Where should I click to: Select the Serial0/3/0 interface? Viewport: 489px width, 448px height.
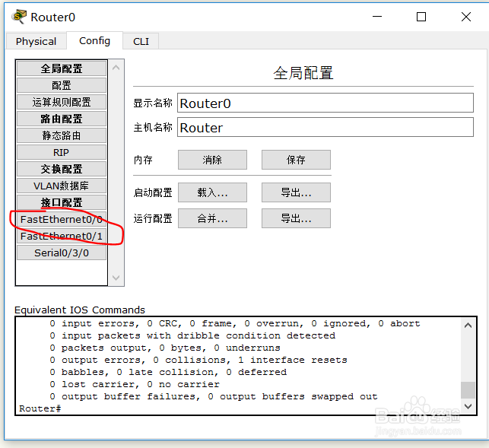[62, 253]
